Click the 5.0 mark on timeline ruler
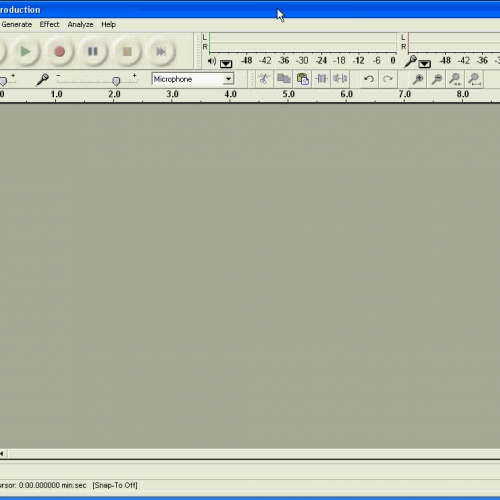The image size is (500, 500). click(288, 94)
